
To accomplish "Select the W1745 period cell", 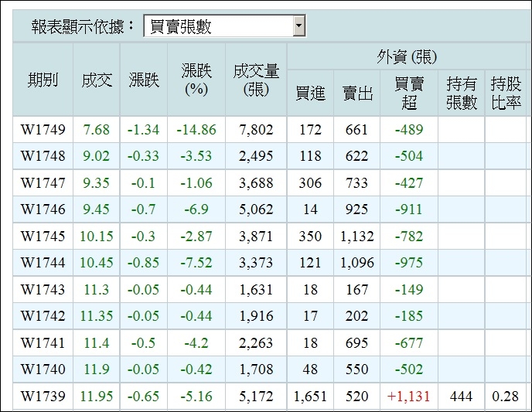I will click(43, 236).
